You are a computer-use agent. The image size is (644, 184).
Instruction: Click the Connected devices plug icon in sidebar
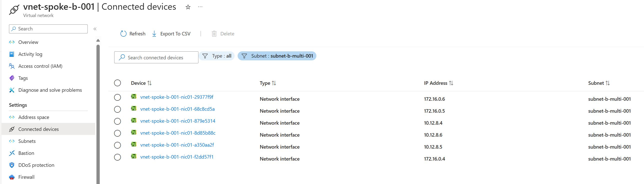(x=12, y=129)
